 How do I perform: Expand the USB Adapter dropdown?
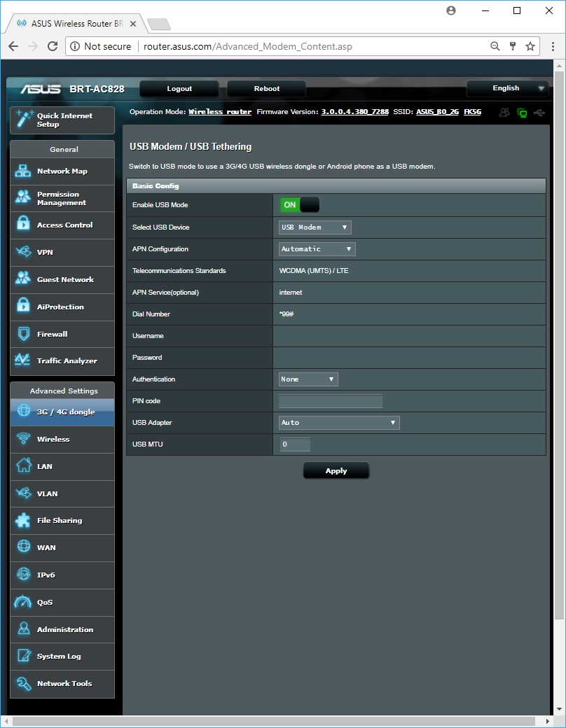point(339,423)
